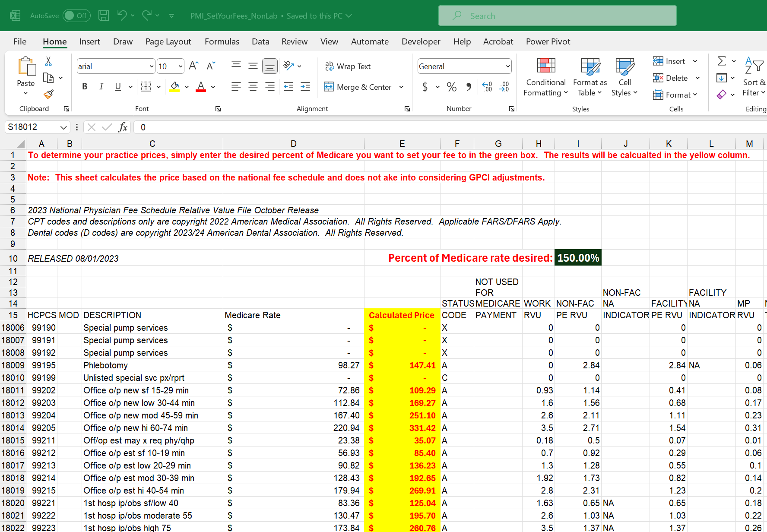767x532 pixels.
Task: Click the Increase Indent icon
Action: (305, 87)
